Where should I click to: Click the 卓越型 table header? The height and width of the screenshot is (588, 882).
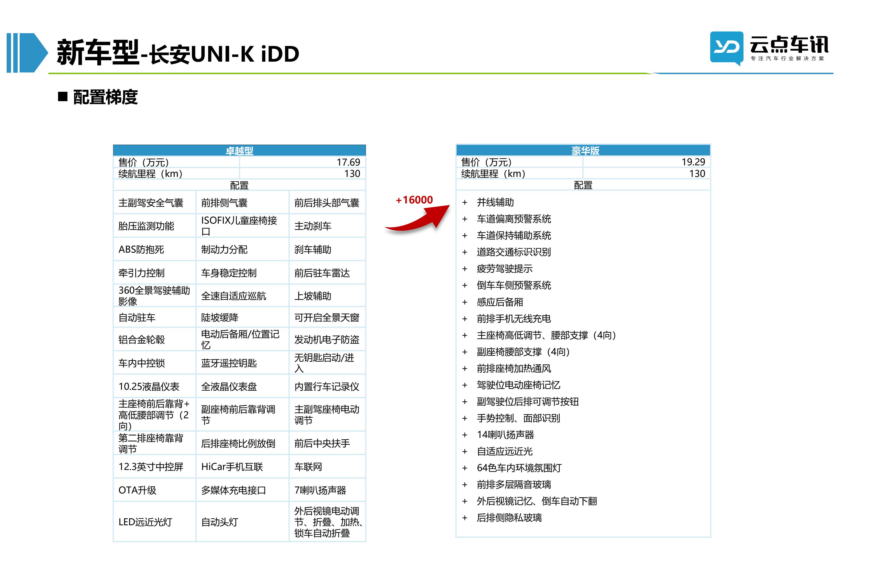tap(239, 150)
